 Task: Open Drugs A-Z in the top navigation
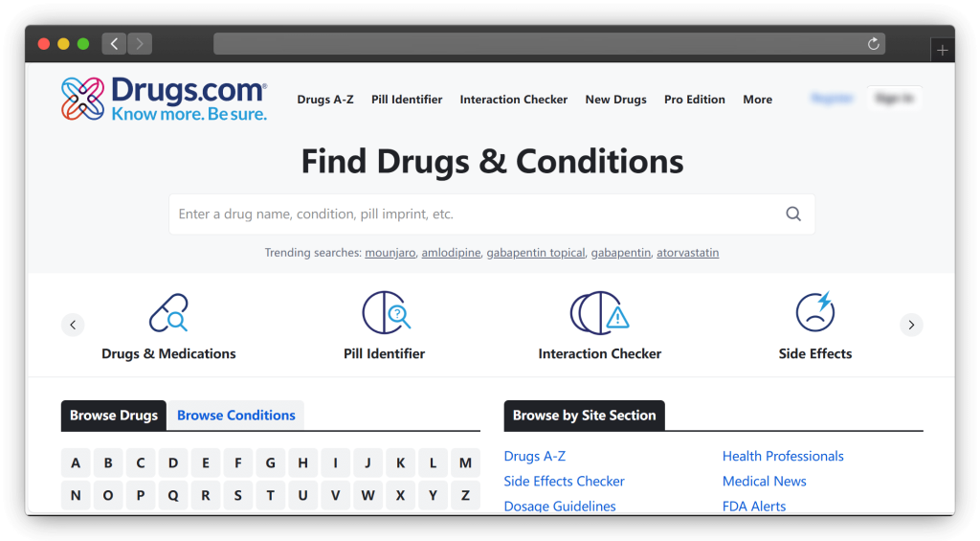pos(325,100)
